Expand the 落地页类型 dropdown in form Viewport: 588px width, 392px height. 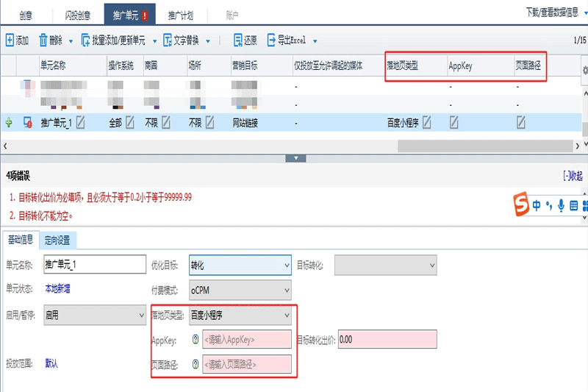click(240, 316)
